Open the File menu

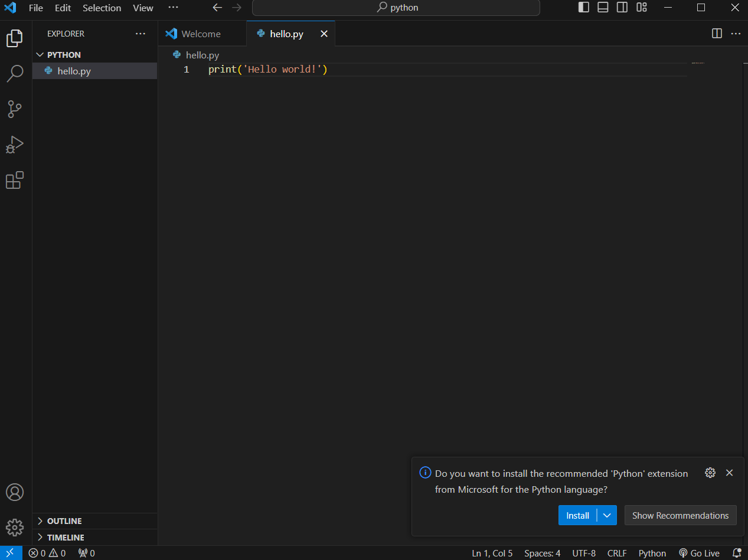[x=36, y=8]
